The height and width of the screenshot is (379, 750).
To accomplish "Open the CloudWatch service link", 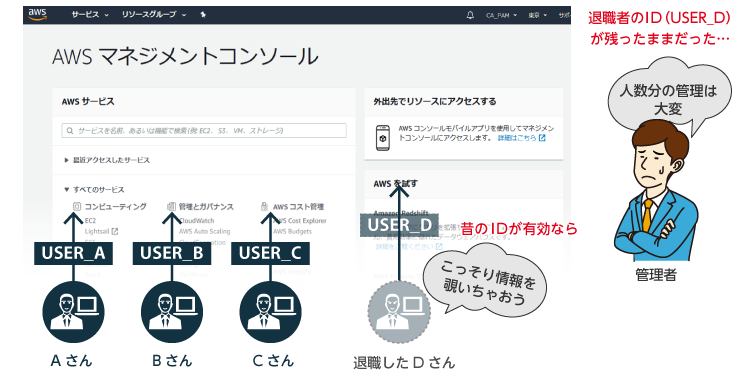I will (x=197, y=221).
